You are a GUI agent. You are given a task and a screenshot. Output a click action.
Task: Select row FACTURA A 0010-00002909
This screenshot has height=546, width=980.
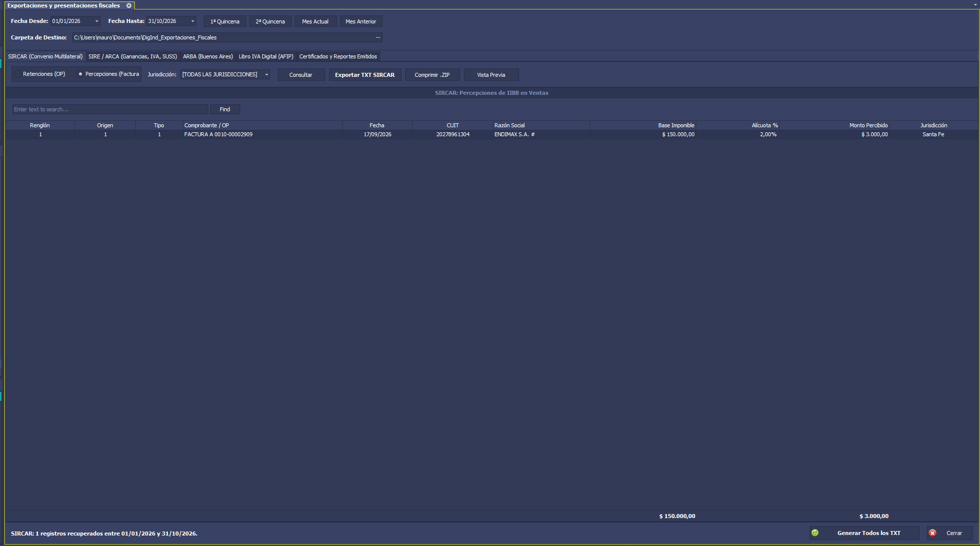tap(491, 134)
